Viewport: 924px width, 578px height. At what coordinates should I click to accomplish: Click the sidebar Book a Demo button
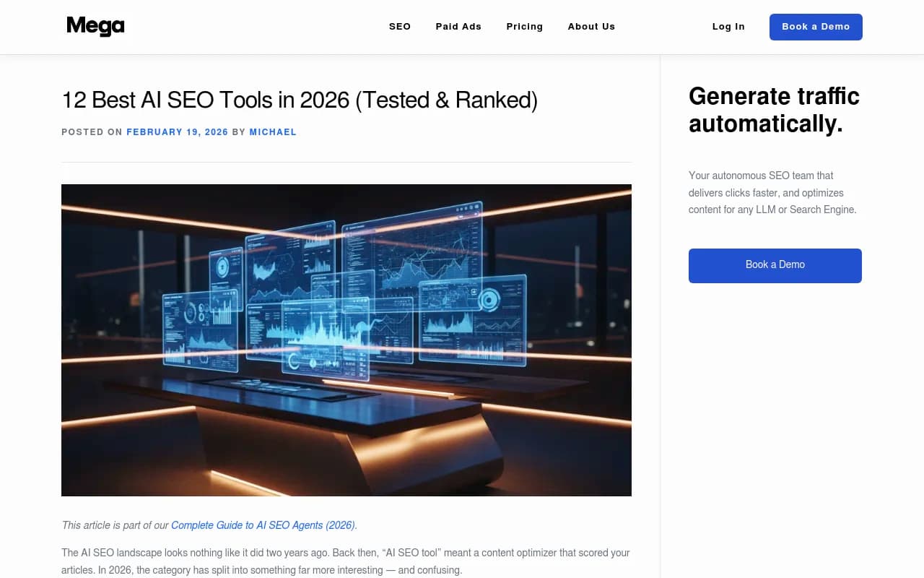pyautogui.click(x=775, y=265)
